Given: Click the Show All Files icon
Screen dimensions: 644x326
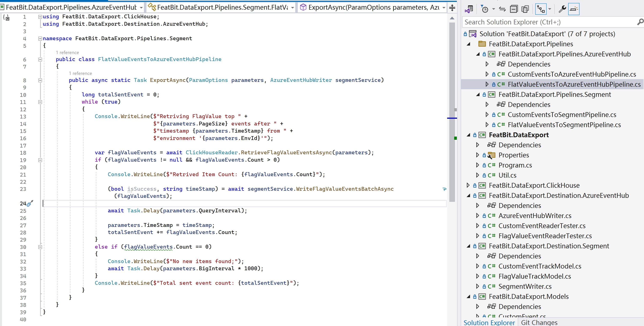Looking at the screenshot, I should click(x=525, y=9).
